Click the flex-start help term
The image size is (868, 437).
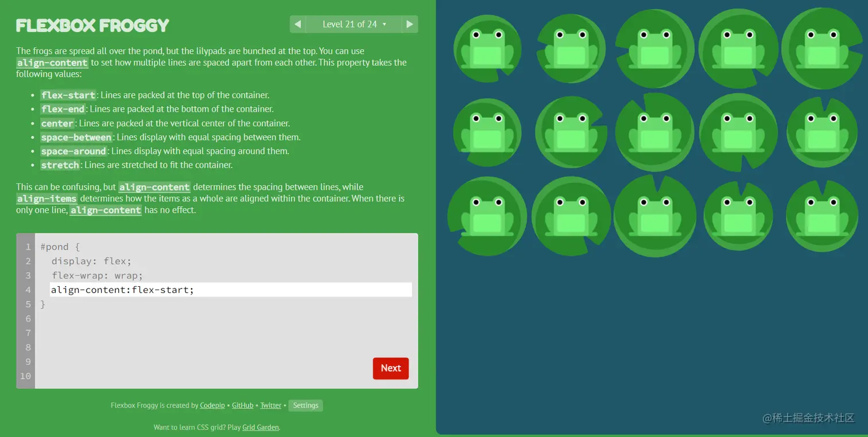click(x=68, y=95)
